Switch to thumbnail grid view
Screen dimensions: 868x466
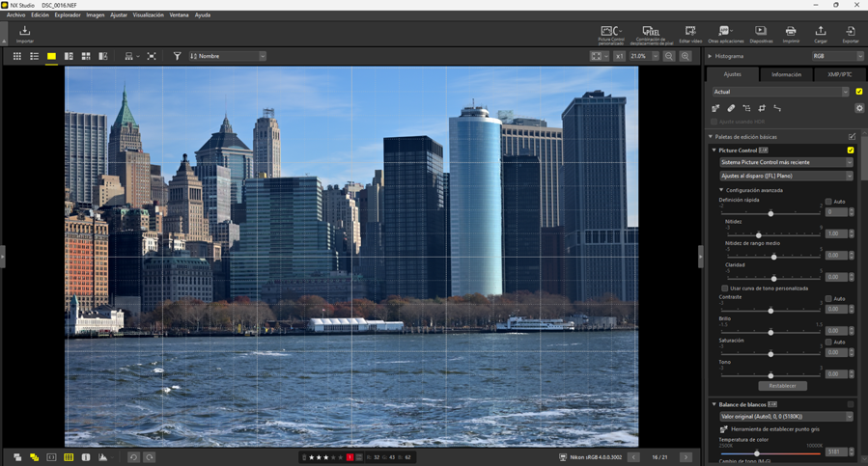pos(16,57)
